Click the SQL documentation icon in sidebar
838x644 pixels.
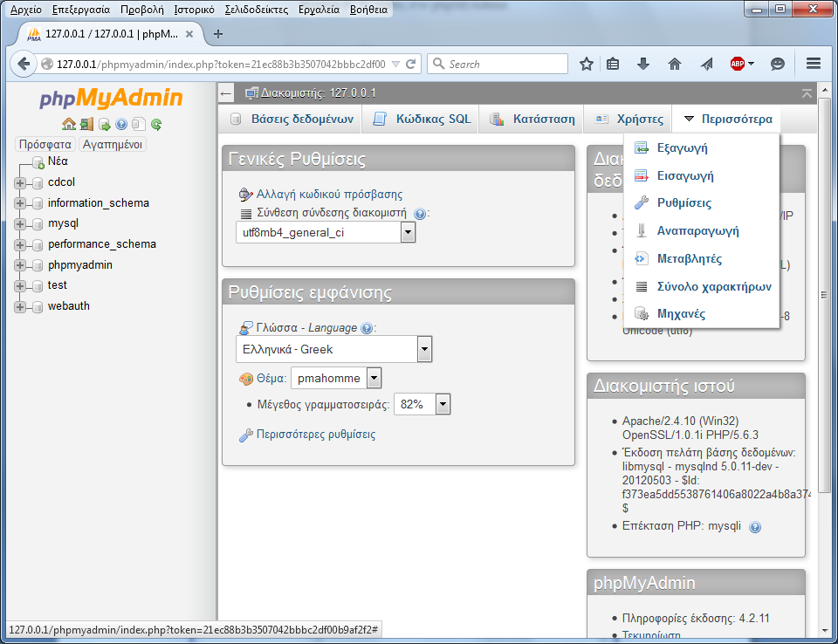139,125
